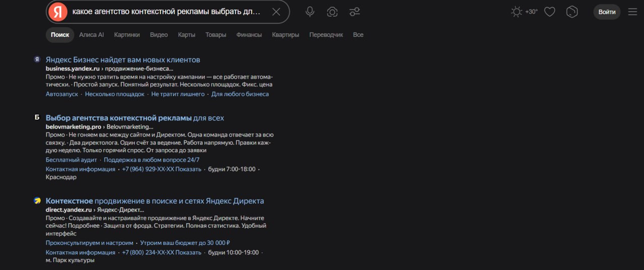Click the м. Парк культуры location text

click(70, 260)
